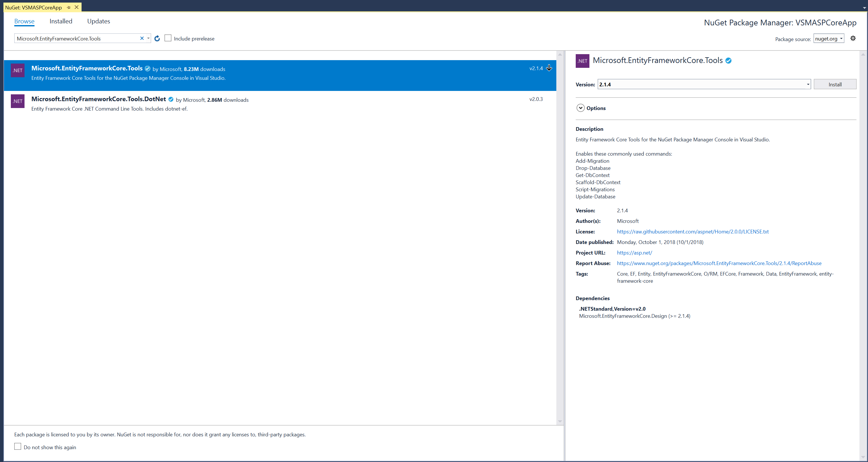Enable Include prerelease checkbox
Viewport: 868px width, 462px height.
point(168,38)
